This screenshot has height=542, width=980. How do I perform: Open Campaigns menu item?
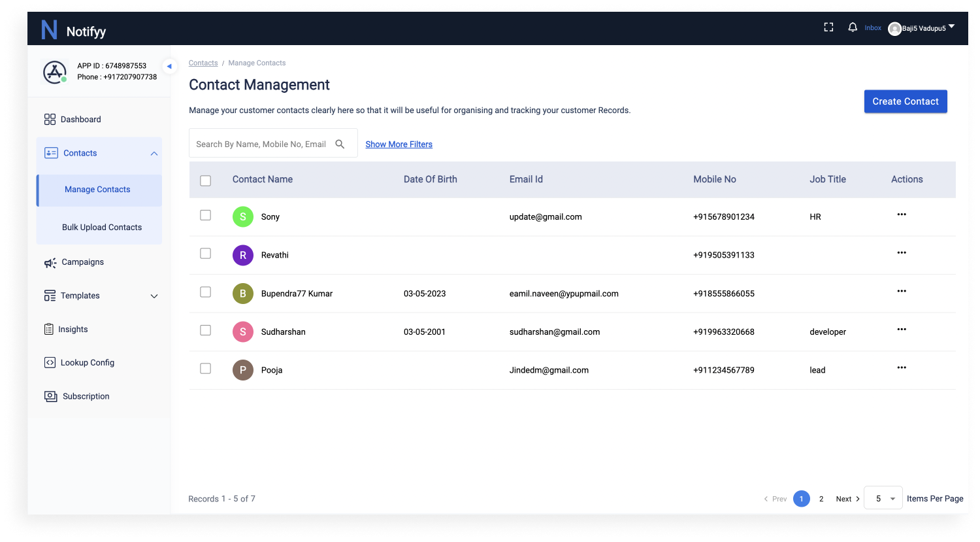(x=83, y=262)
